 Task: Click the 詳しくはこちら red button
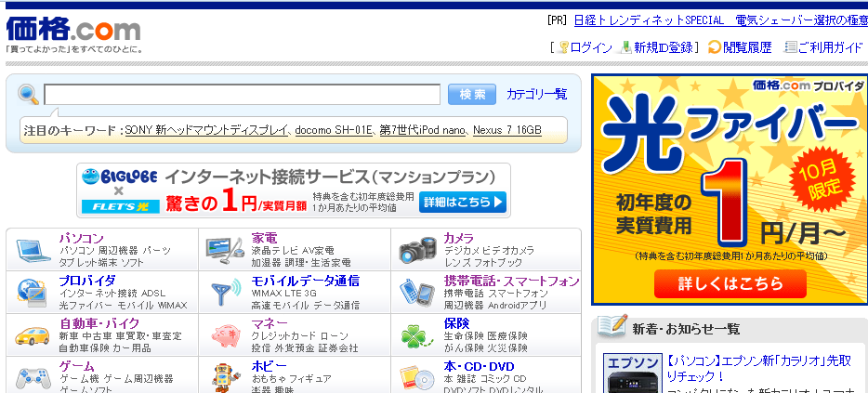pyautogui.click(x=730, y=284)
